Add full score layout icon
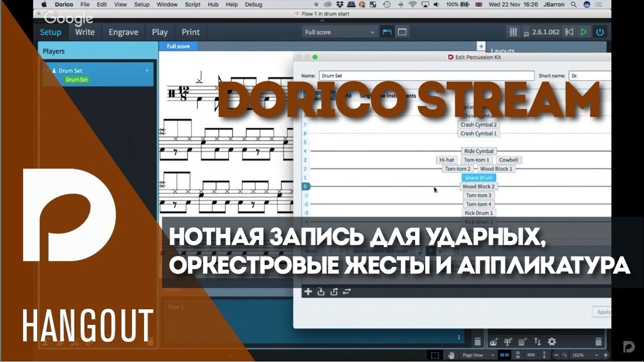The image size is (644, 362). click(494, 342)
